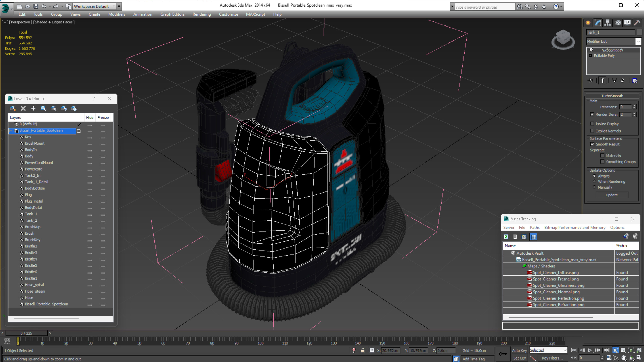Open the Paths menu in Asset Tracking
Screen dimensions: 644x362
[535, 227]
